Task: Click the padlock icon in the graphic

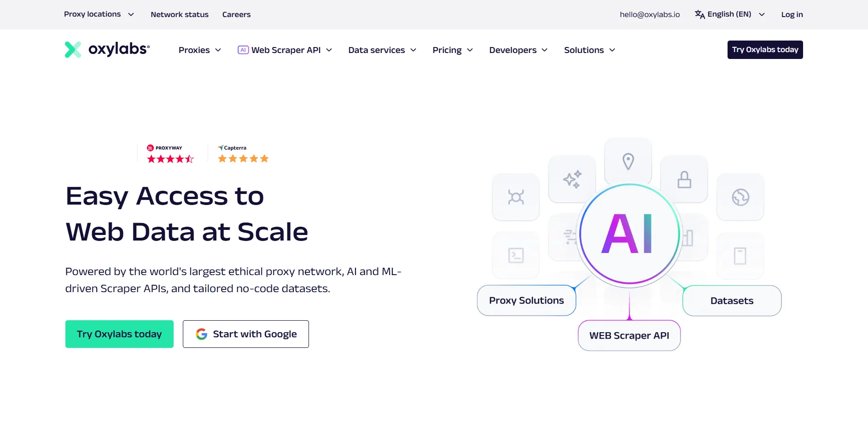Action: [684, 179]
